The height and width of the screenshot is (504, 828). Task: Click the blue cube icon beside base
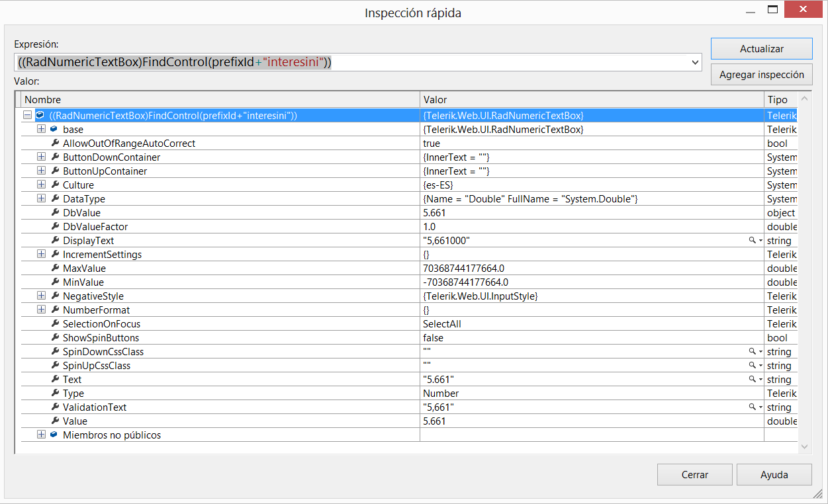[x=54, y=130]
